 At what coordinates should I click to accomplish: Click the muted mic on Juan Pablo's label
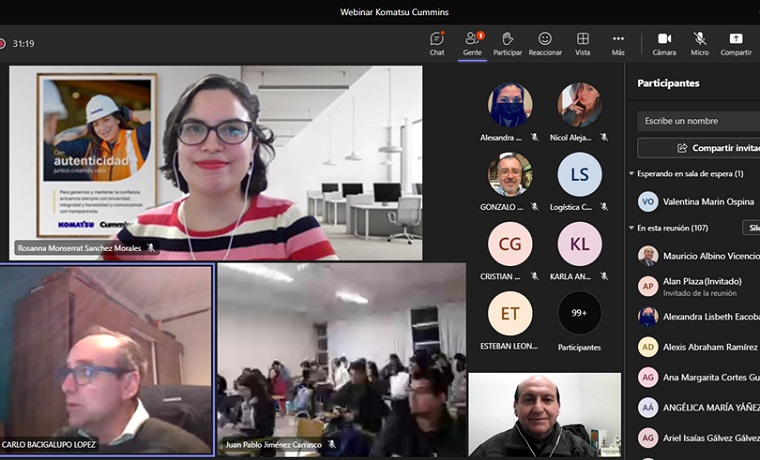(x=332, y=444)
